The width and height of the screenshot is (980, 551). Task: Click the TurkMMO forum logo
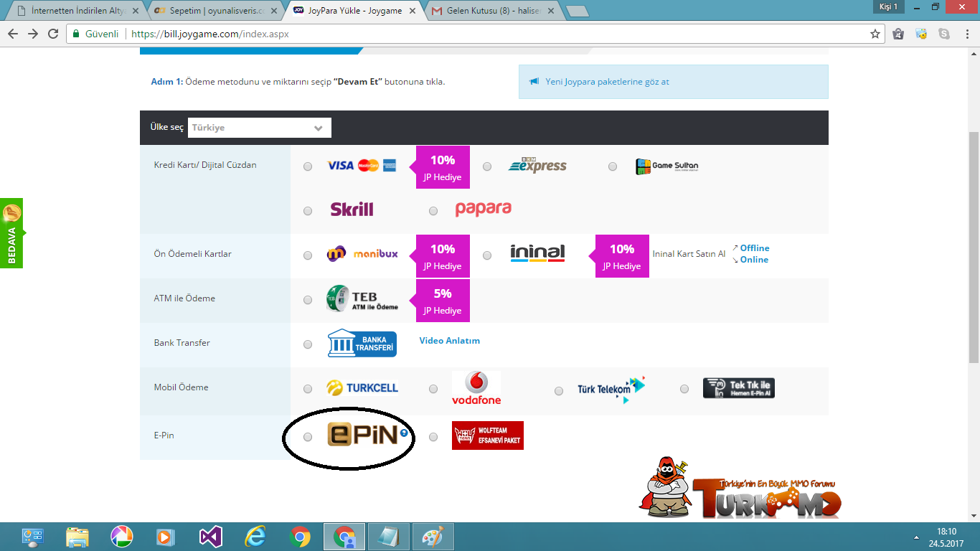pyautogui.click(x=739, y=490)
